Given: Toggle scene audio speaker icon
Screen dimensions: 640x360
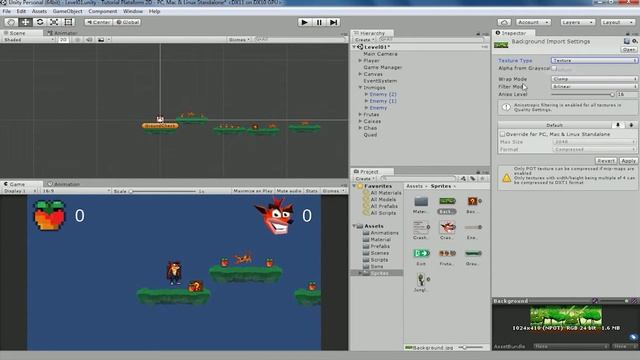Looking at the screenshot, I should tap(89, 40).
